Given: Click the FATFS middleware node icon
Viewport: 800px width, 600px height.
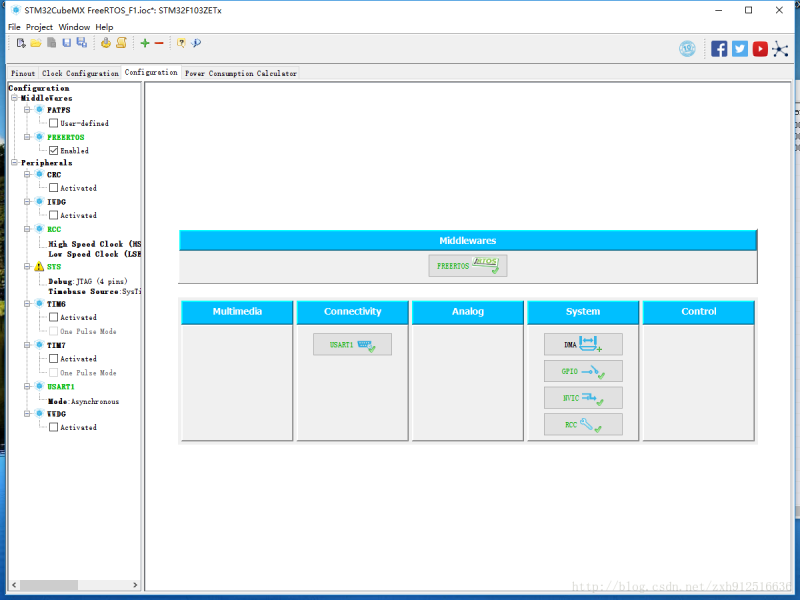Looking at the screenshot, I should (x=39, y=110).
